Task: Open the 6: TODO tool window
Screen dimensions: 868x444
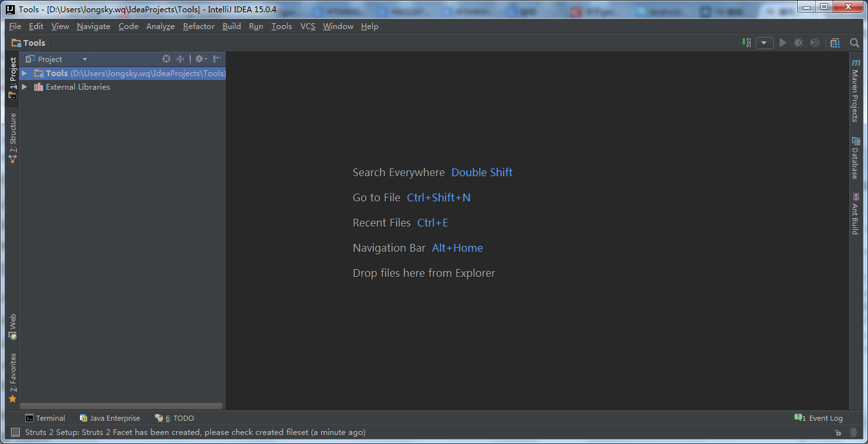Action: pos(174,418)
